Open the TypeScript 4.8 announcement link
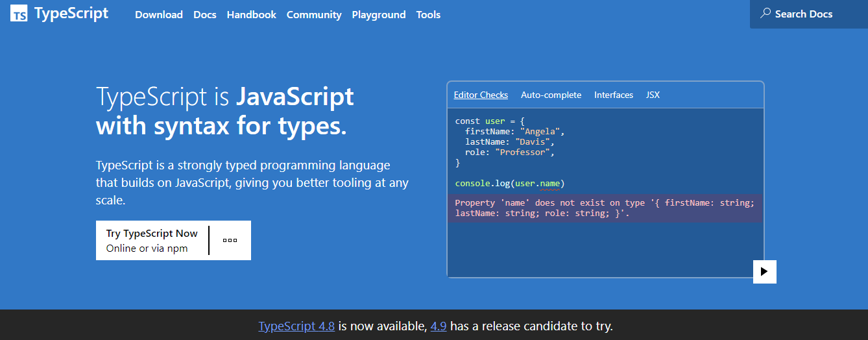The width and height of the screenshot is (868, 340). (x=296, y=326)
